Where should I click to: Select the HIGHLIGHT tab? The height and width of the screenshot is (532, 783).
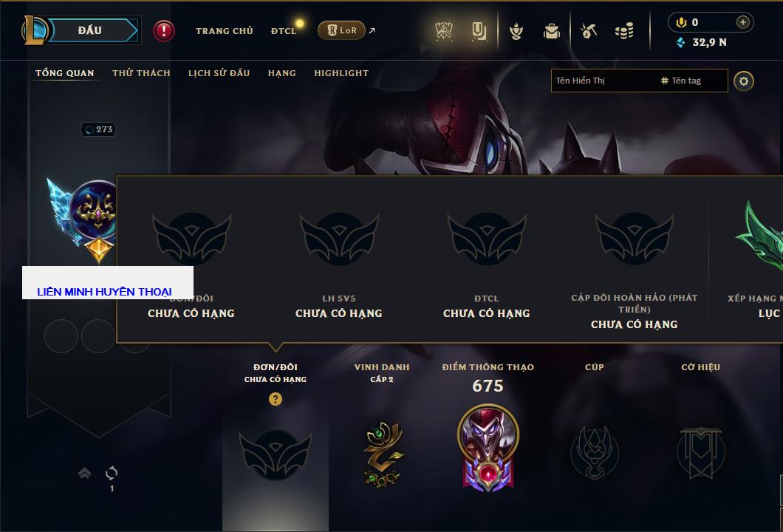pyautogui.click(x=341, y=73)
